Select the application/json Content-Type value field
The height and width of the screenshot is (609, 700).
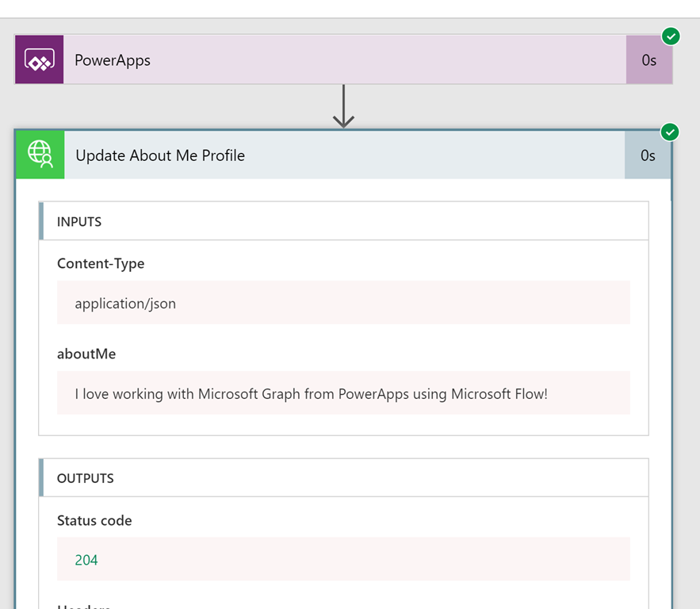(x=343, y=303)
